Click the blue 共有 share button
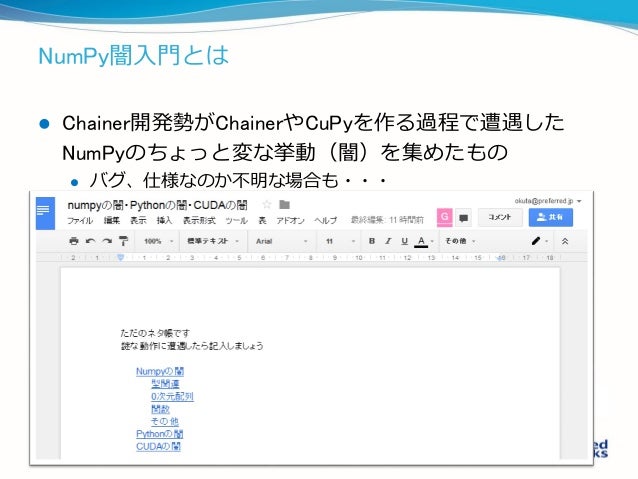 click(x=551, y=217)
